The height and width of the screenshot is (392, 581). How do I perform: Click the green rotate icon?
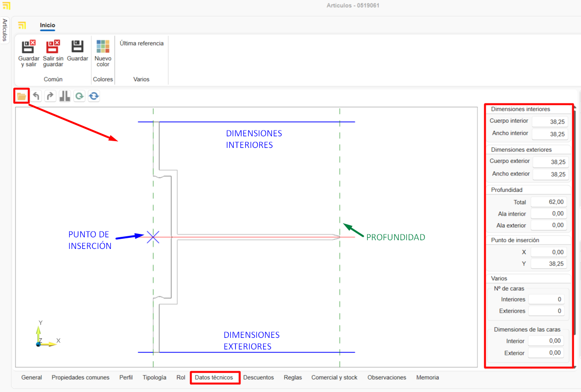pos(79,96)
